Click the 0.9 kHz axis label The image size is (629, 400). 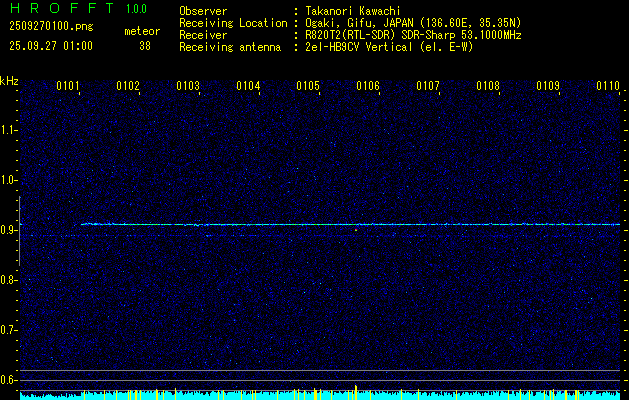point(8,230)
